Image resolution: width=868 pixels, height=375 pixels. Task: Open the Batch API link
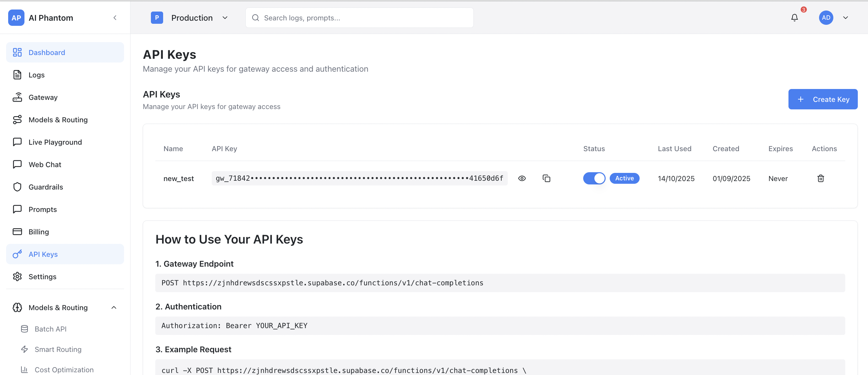(x=50, y=329)
